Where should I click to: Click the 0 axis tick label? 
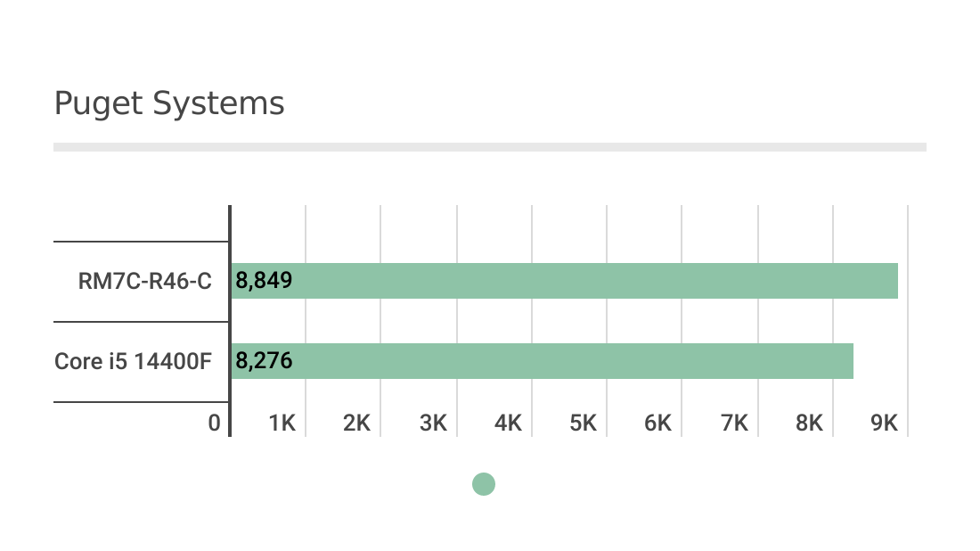[214, 424]
